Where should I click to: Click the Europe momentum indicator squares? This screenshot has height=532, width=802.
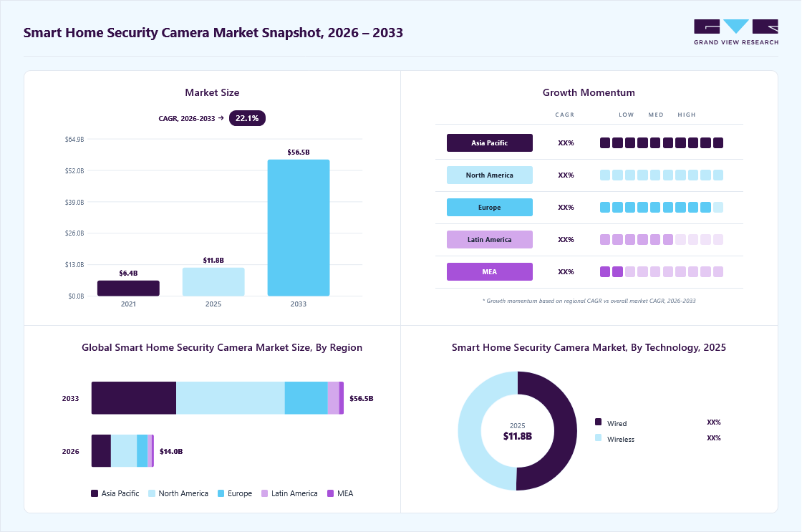(x=662, y=207)
